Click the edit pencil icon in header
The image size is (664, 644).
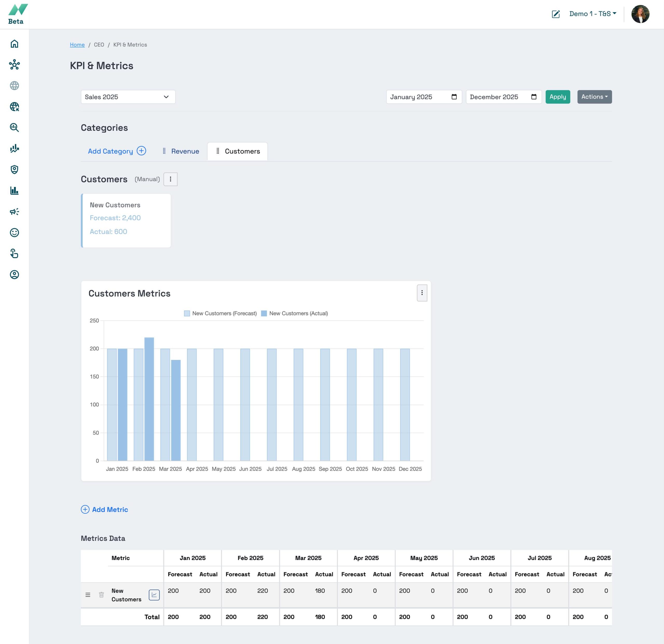pos(556,14)
